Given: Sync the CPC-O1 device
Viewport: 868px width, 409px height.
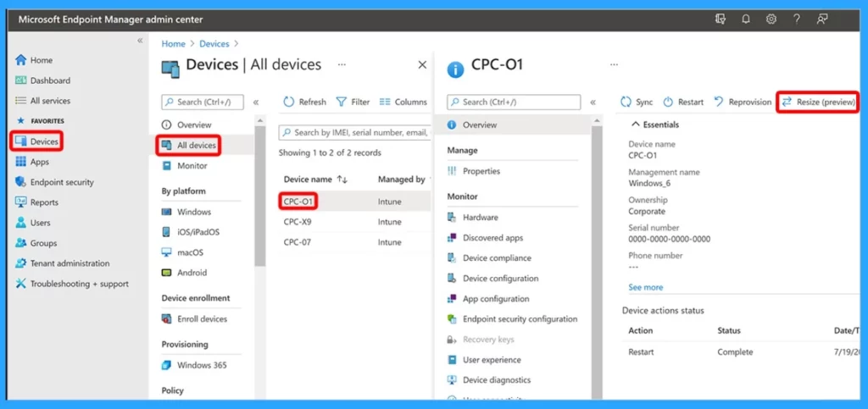Looking at the screenshot, I should 637,102.
